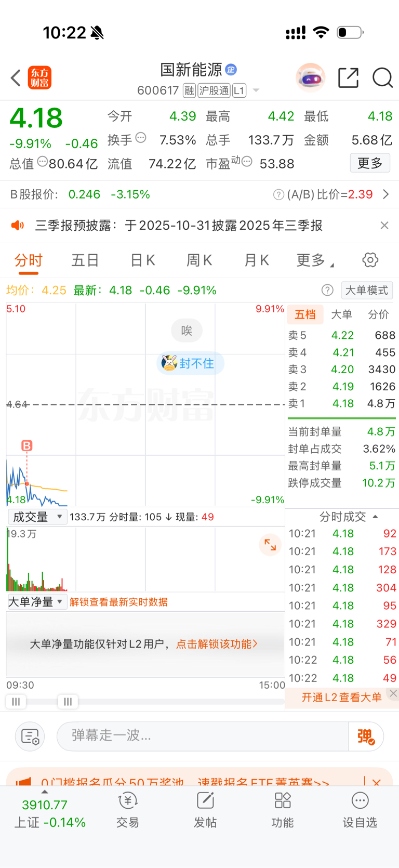Switch to the 日K tab
The height and width of the screenshot is (868, 399).
(x=143, y=260)
